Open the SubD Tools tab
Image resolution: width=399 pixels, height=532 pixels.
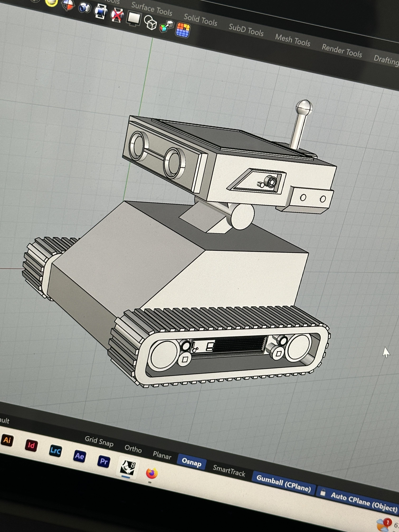246,30
